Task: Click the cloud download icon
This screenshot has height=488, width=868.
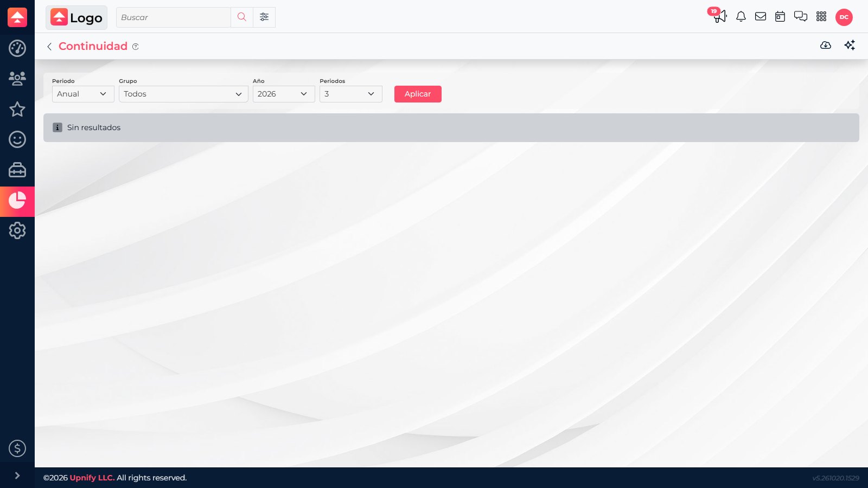Action: click(x=826, y=46)
